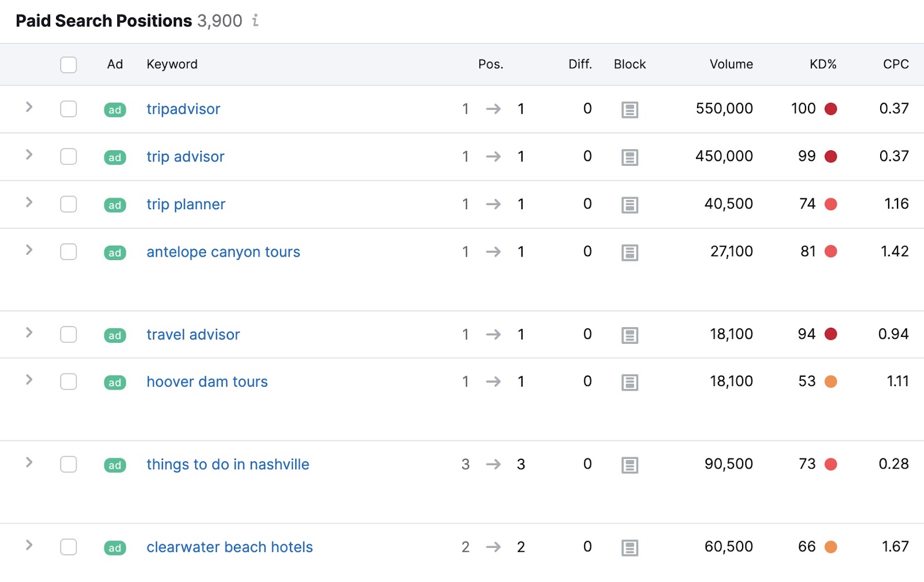Expand the antelope canyon tours row
Image resolution: width=924 pixels, height=582 pixels.
(x=28, y=251)
